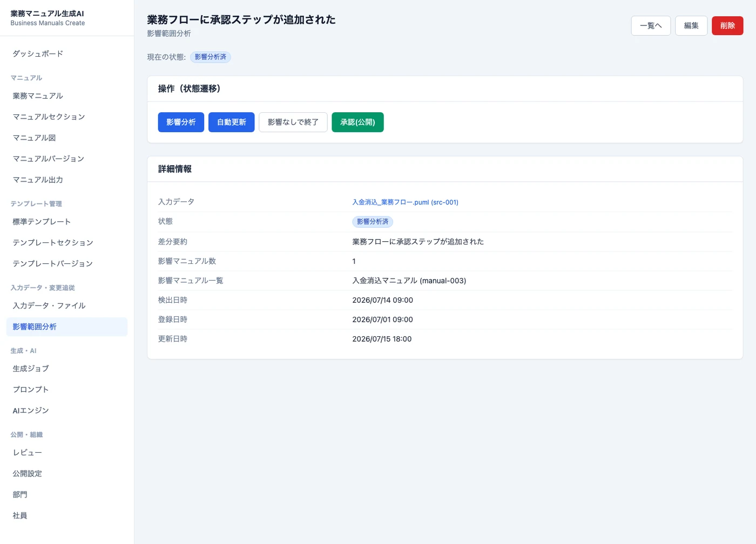Open 生成ジョブ in sidebar

click(67, 368)
